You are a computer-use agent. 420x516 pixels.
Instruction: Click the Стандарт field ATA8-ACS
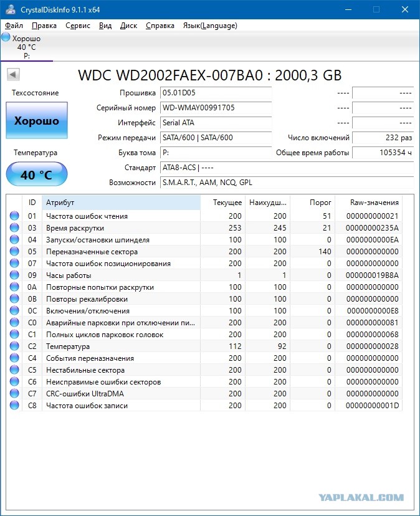click(x=287, y=168)
